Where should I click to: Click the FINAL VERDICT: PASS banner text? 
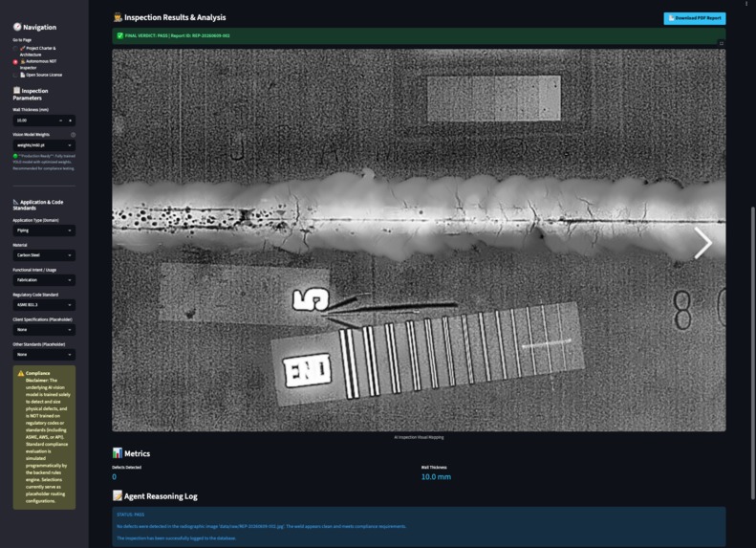coord(178,35)
